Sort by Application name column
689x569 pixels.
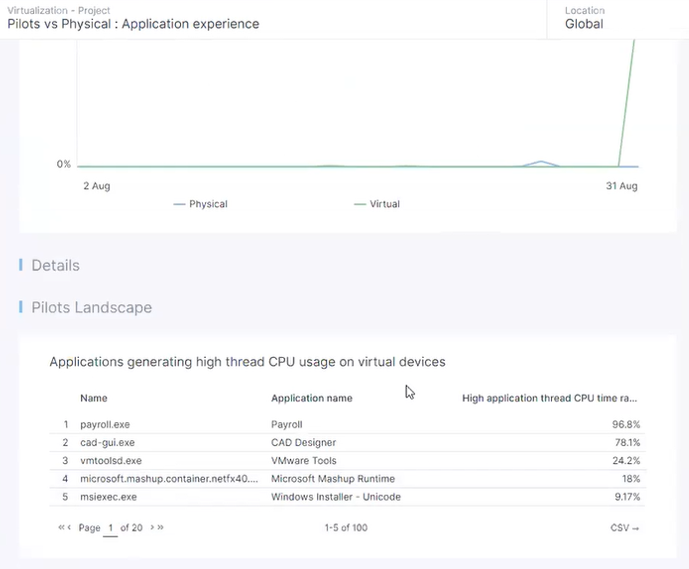[311, 398]
